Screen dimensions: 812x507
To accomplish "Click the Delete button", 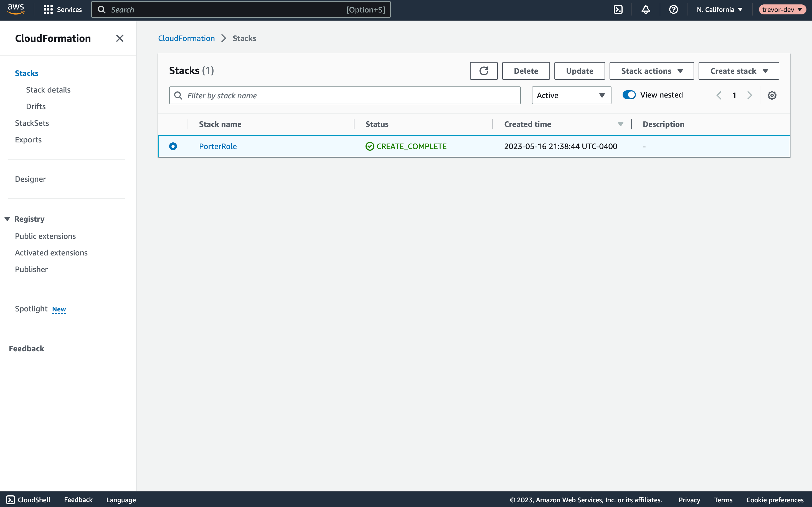I will coord(526,71).
